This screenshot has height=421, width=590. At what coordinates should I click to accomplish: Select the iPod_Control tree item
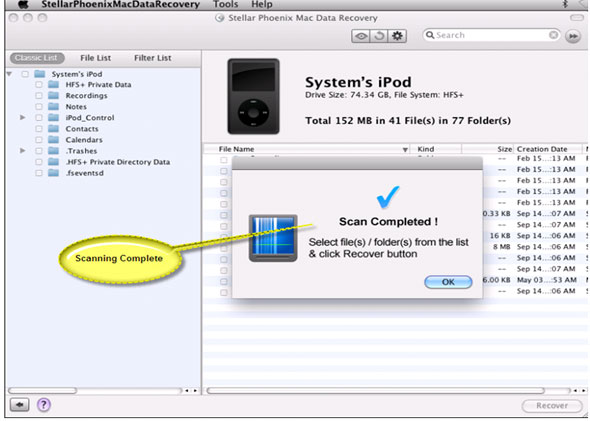90,118
